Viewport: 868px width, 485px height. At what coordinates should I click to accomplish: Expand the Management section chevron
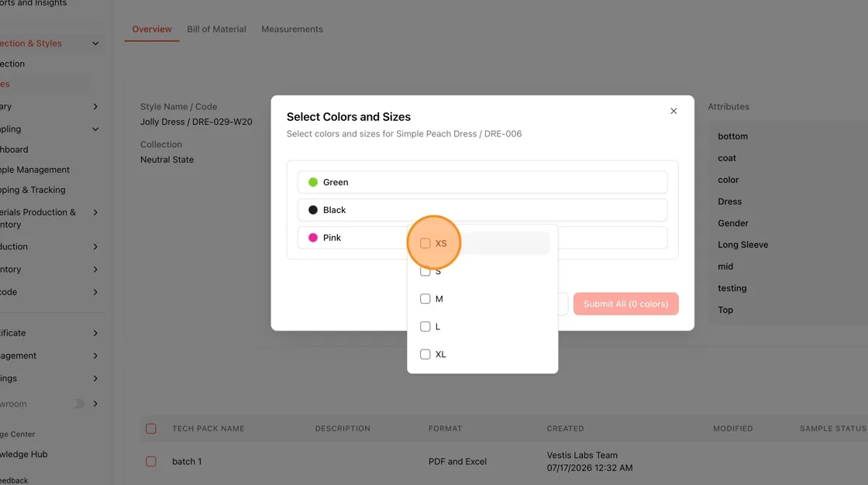95,356
